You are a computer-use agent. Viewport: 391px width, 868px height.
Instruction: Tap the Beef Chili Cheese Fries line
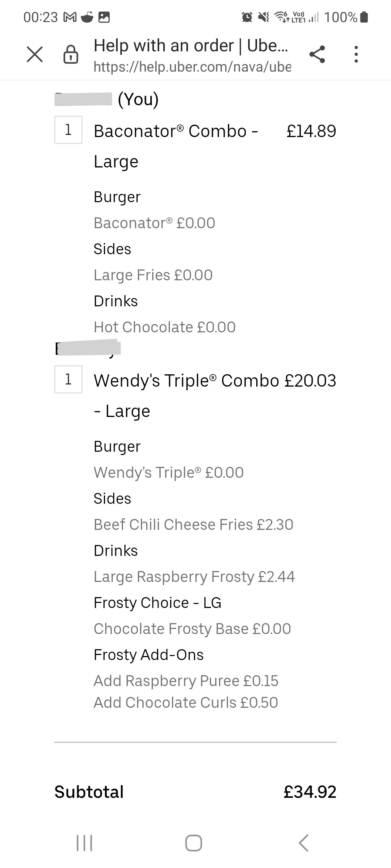(x=193, y=524)
